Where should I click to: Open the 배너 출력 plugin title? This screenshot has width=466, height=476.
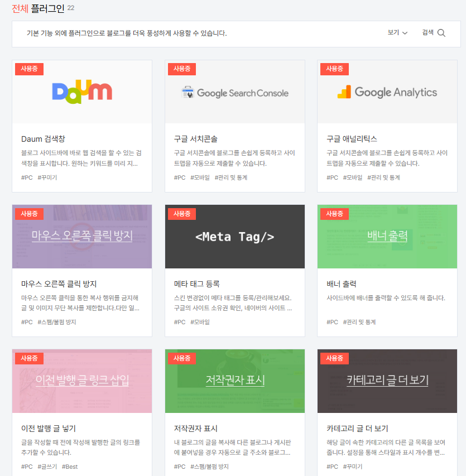pos(342,284)
